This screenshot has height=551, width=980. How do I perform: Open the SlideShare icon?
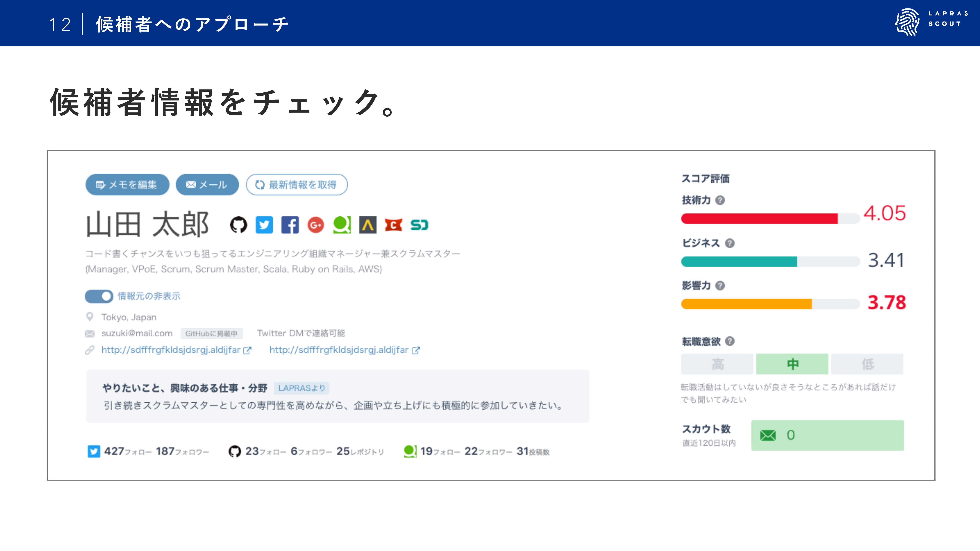point(419,225)
